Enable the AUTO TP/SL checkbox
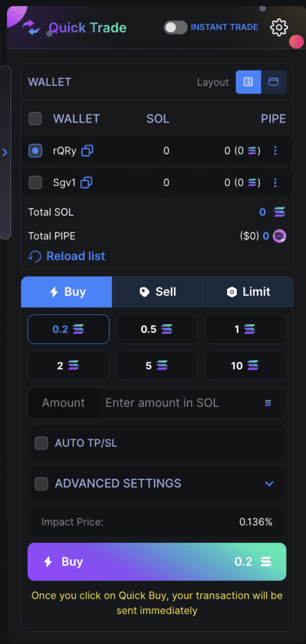The height and width of the screenshot is (644, 306). pyautogui.click(x=41, y=443)
